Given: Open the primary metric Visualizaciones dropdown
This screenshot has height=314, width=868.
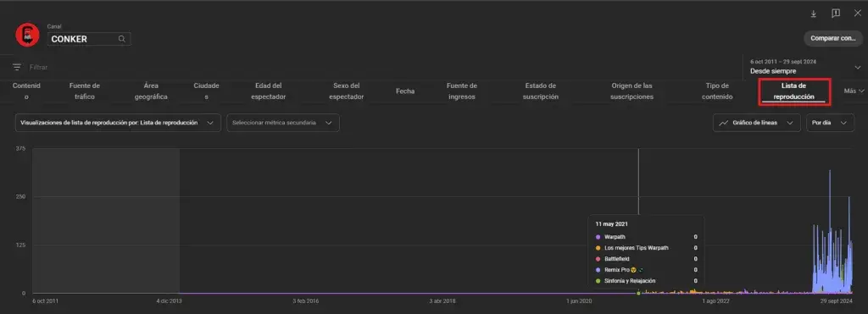Looking at the screenshot, I should coord(118,123).
